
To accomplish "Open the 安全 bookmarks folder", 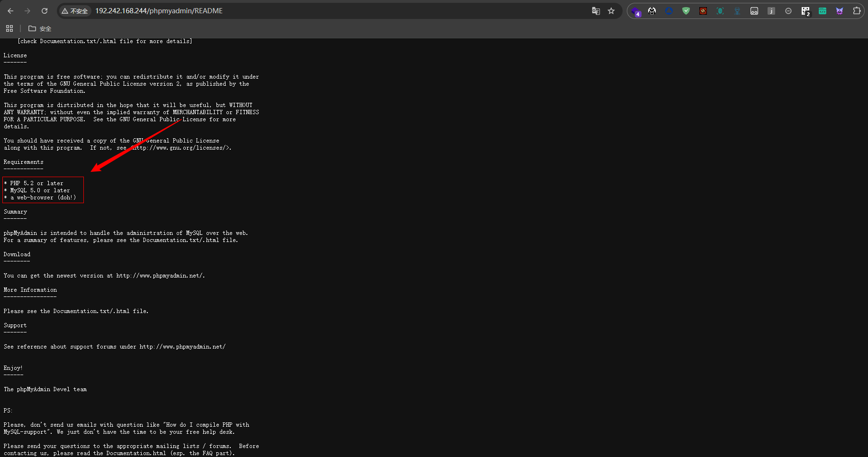I will [x=40, y=28].
